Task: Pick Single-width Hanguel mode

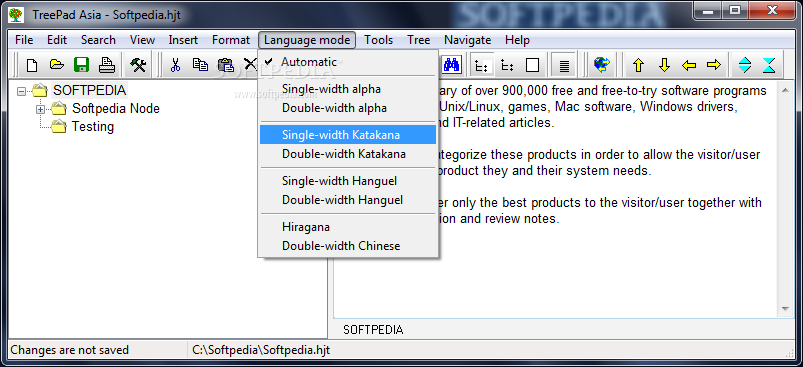Action: 348,181
